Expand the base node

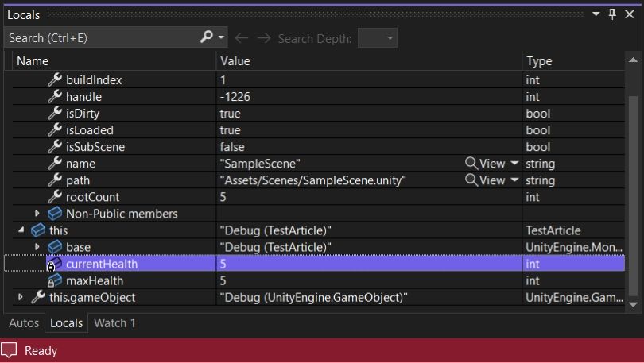(x=37, y=247)
